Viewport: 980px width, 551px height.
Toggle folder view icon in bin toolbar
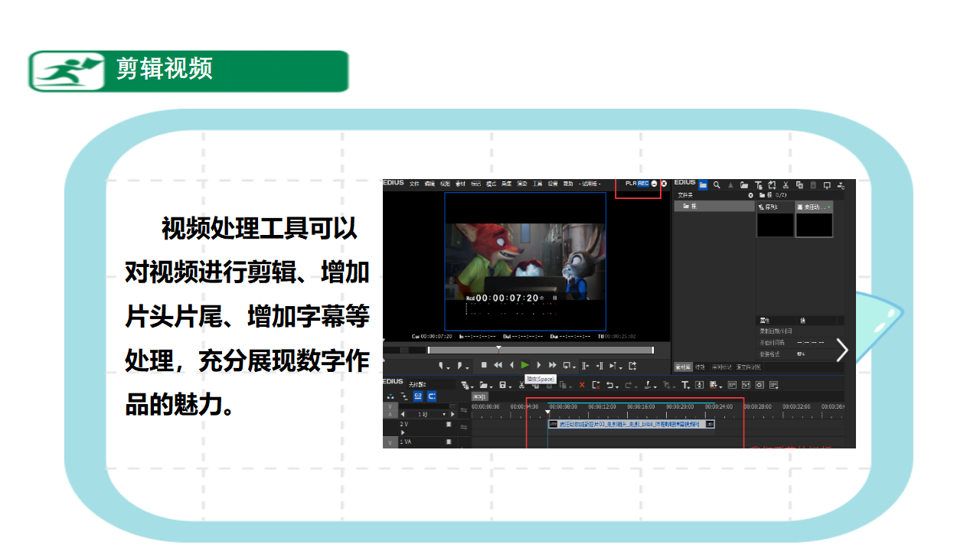click(703, 184)
